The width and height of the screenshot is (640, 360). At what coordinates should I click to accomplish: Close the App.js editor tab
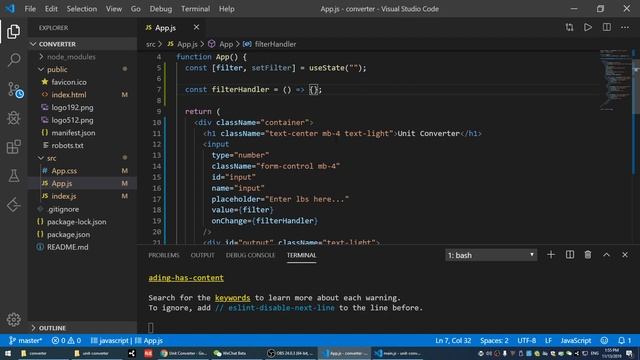click(x=196, y=27)
